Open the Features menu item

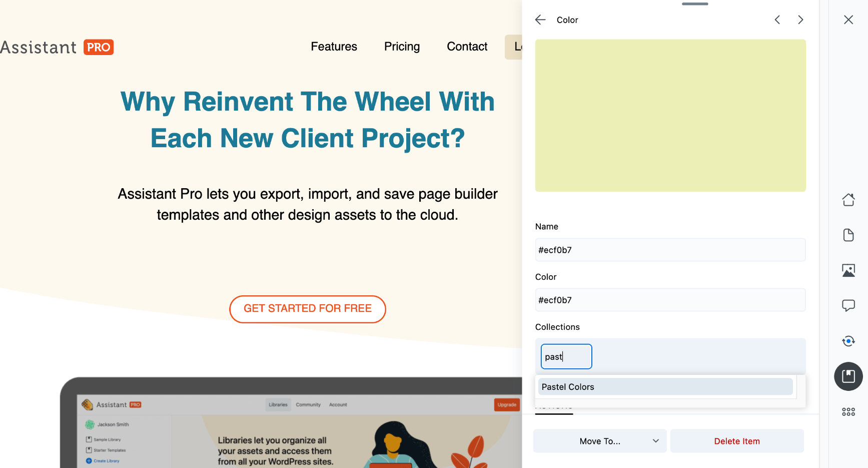tap(334, 47)
